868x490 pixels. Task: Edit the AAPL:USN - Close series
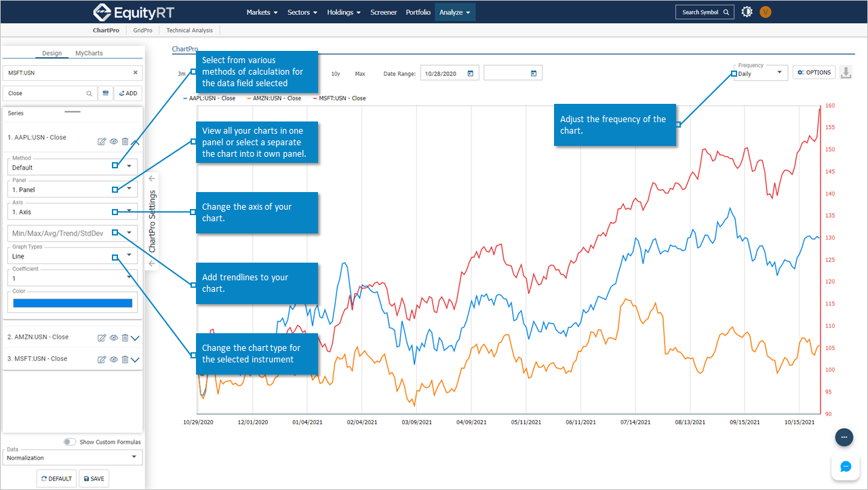(102, 142)
